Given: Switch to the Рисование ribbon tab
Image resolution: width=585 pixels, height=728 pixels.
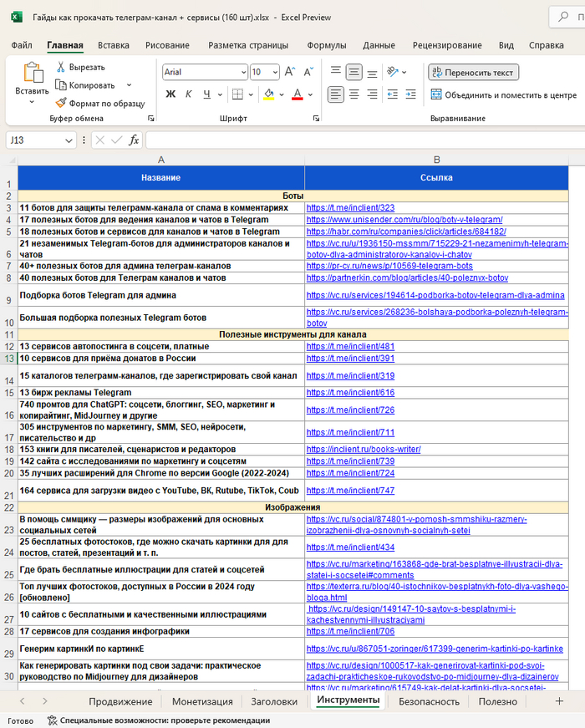Looking at the screenshot, I should [x=167, y=45].
